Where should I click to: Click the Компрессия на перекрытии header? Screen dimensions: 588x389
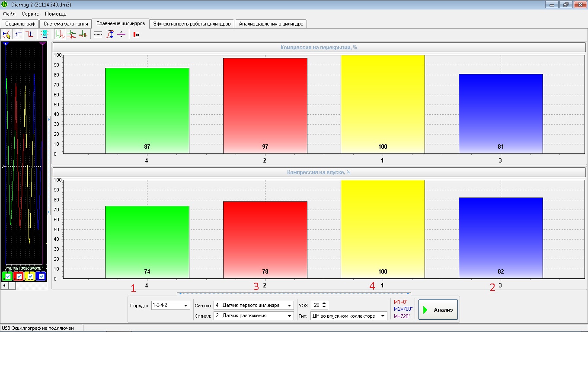click(319, 48)
